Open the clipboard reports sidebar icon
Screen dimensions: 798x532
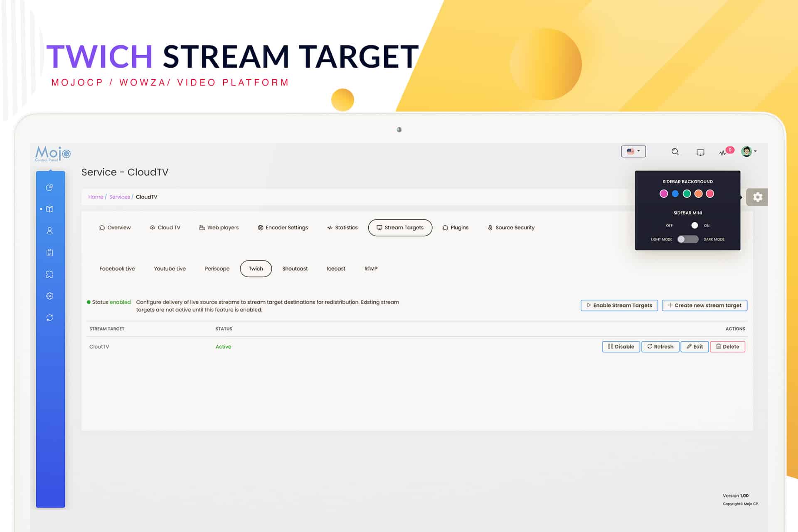pyautogui.click(x=49, y=252)
